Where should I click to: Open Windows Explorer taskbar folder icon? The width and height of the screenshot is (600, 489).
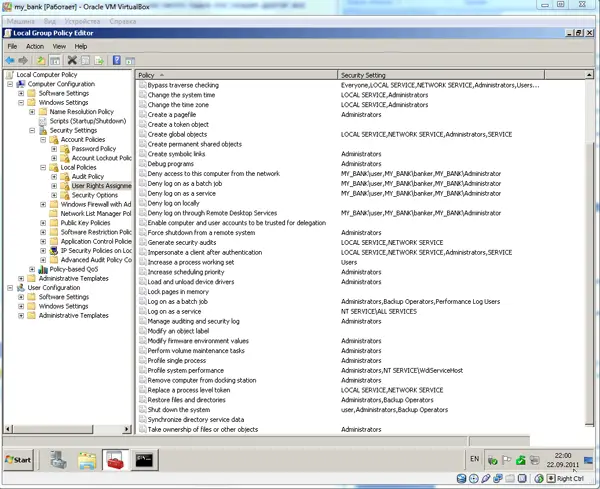(87, 460)
